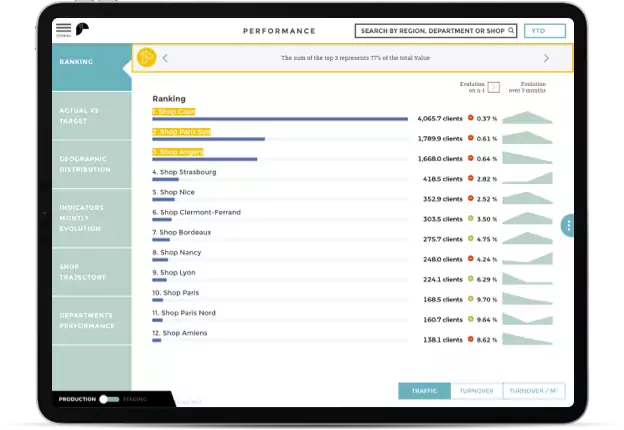Open Actual vs Target sidebar tab
Viewport: 624px width, 430px height.
tap(92, 116)
